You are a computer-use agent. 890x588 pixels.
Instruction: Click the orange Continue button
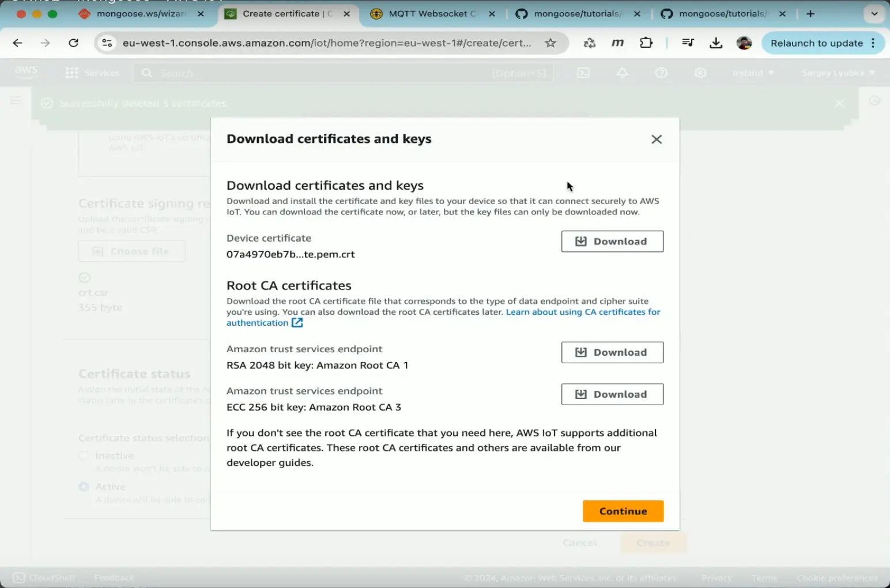click(x=623, y=511)
